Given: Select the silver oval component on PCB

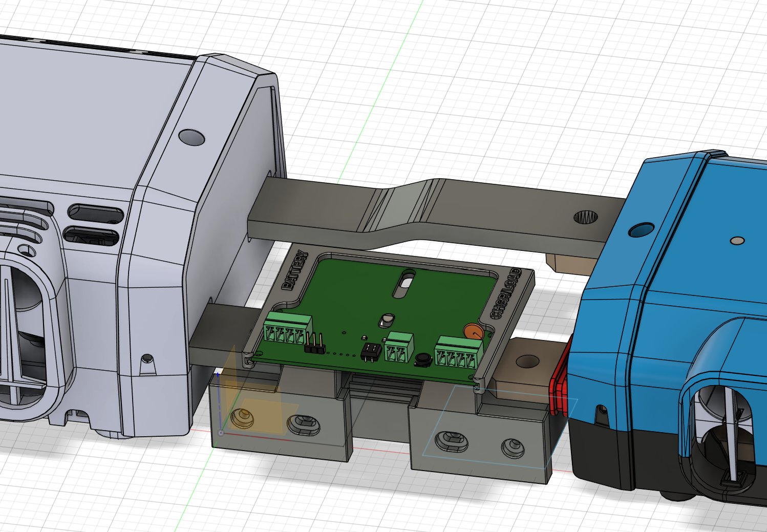Looking at the screenshot, I should [387, 321].
